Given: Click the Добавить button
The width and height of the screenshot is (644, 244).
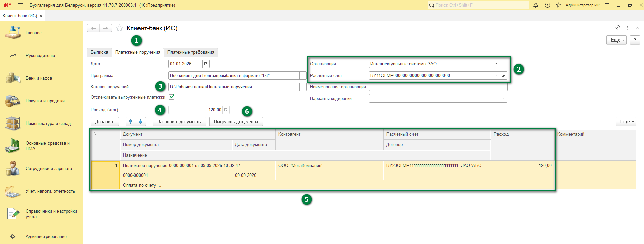Looking at the screenshot, I should (x=105, y=121).
